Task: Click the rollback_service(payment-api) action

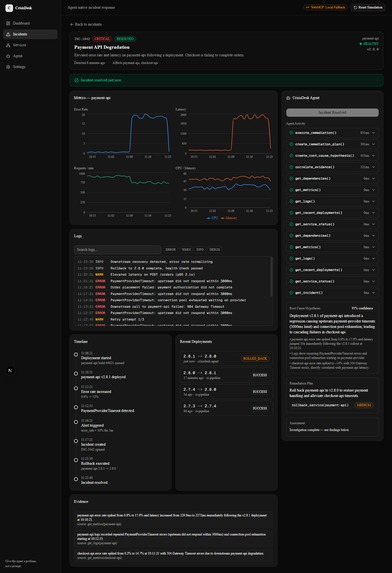Action: point(320,405)
